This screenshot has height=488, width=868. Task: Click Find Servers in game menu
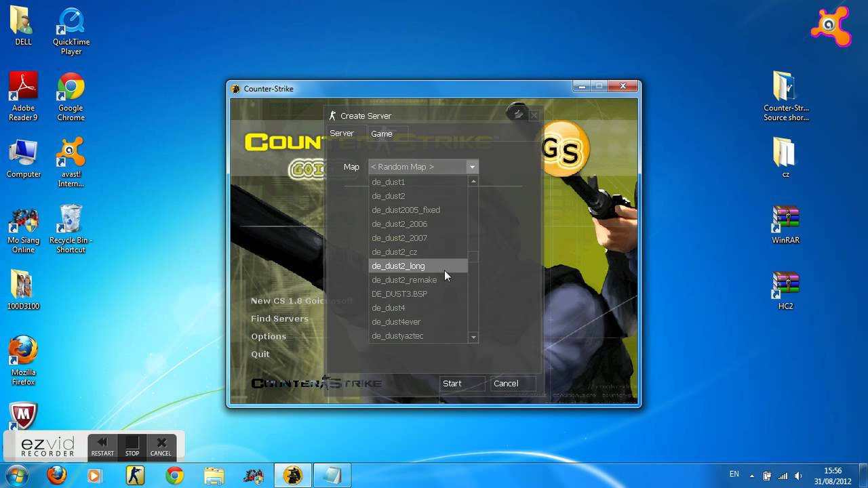[279, 319]
